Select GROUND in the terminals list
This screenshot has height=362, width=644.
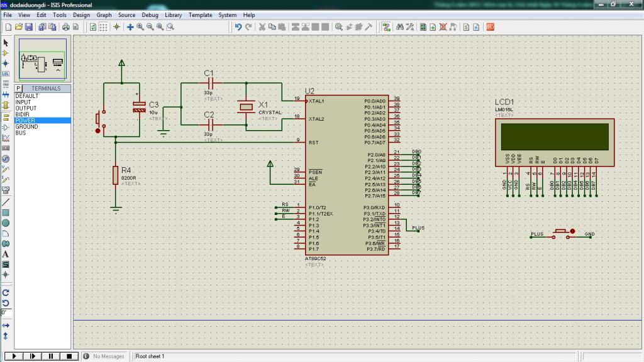coord(26,127)
